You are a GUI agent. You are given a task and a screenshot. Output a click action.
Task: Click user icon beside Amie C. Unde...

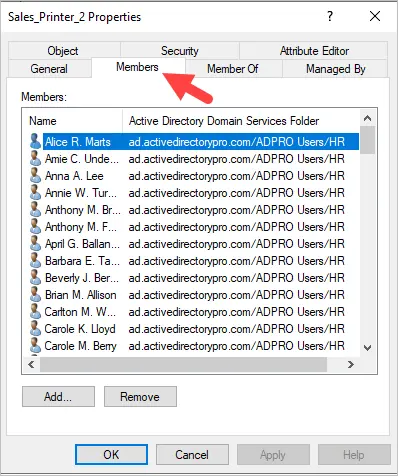(35, 158)
